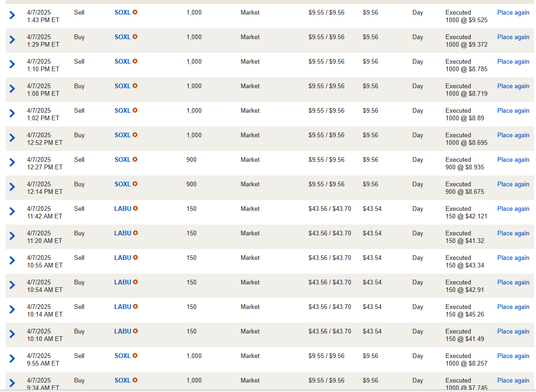The image size is (536, 392).
Task: Click the orange badge icon beside LABU in the 10:55 AM row
Action: 135,258
